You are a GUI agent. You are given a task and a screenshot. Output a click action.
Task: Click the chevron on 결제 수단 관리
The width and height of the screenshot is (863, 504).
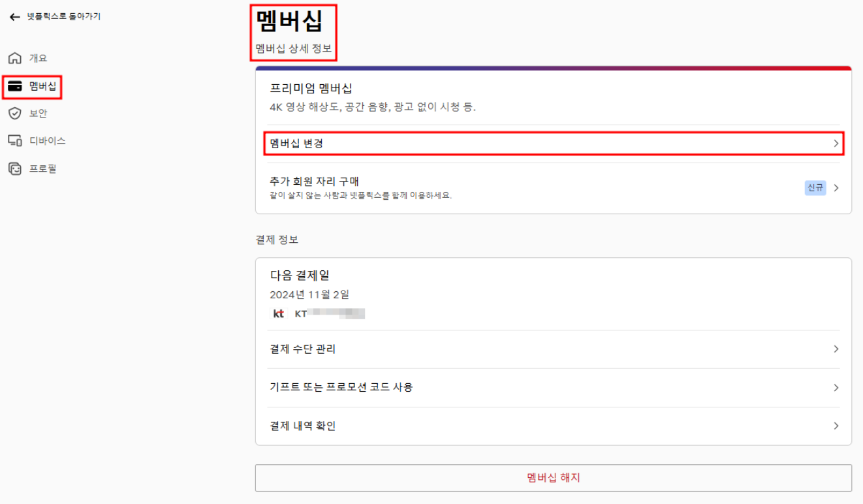836,349
